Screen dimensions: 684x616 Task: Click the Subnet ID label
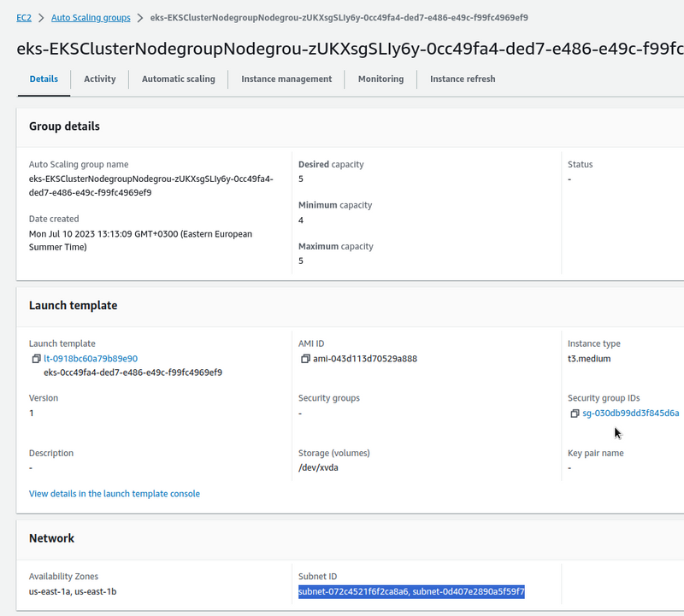coord(317,577)
